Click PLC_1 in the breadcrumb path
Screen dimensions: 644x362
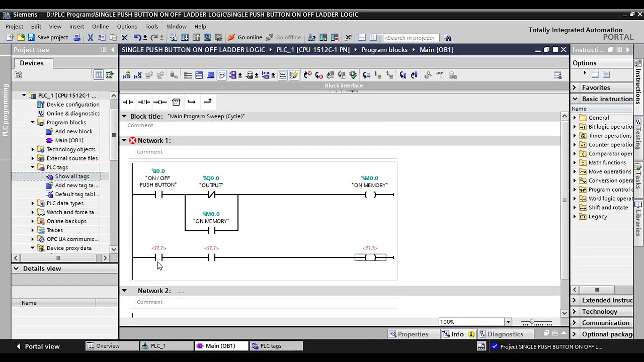coord(313,50)
